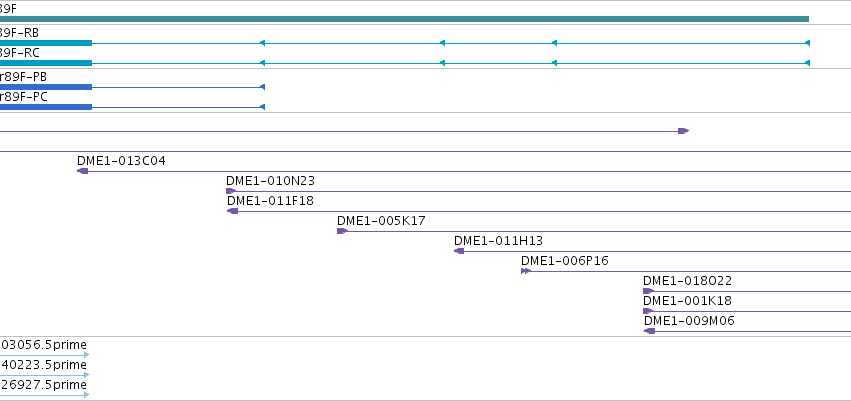Image resolution: width=851 pixels, height=401 pixels.
Task: Click the light blue arrow tip of 26927.5prime
Action: [87, 395]
